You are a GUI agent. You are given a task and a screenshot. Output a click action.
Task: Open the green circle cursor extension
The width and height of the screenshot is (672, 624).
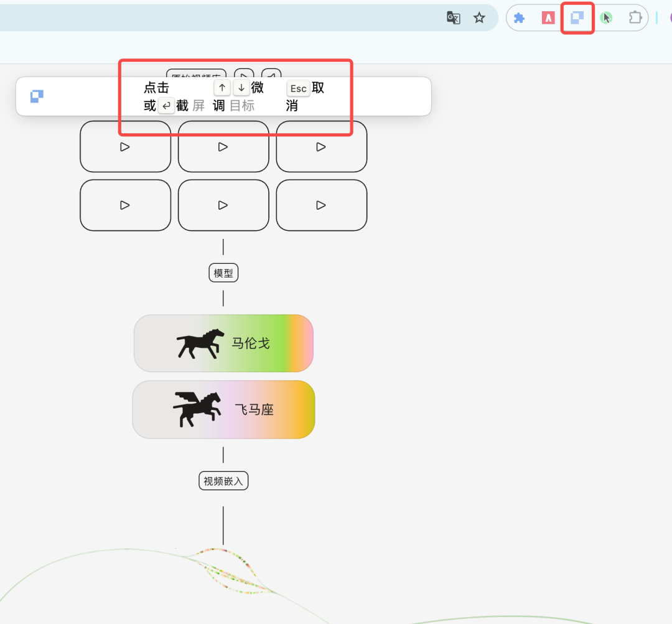tap(606, 18)
